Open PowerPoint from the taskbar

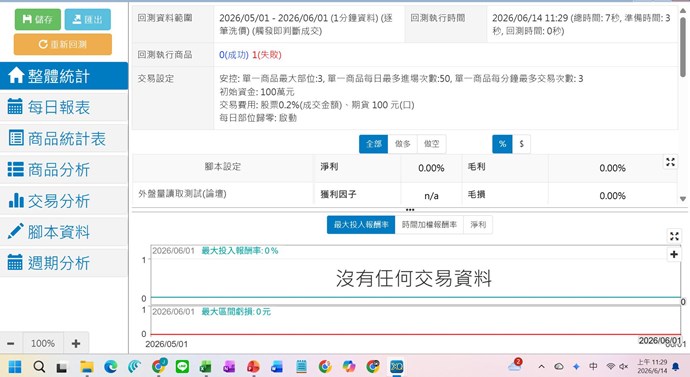tap(253, 366)
